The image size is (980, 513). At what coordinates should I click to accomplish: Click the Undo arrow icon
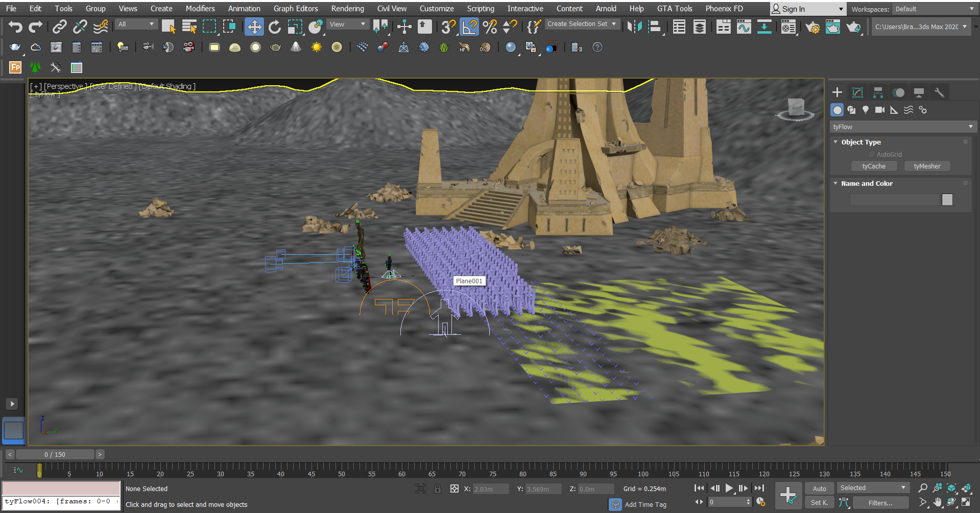click(15, 27)
